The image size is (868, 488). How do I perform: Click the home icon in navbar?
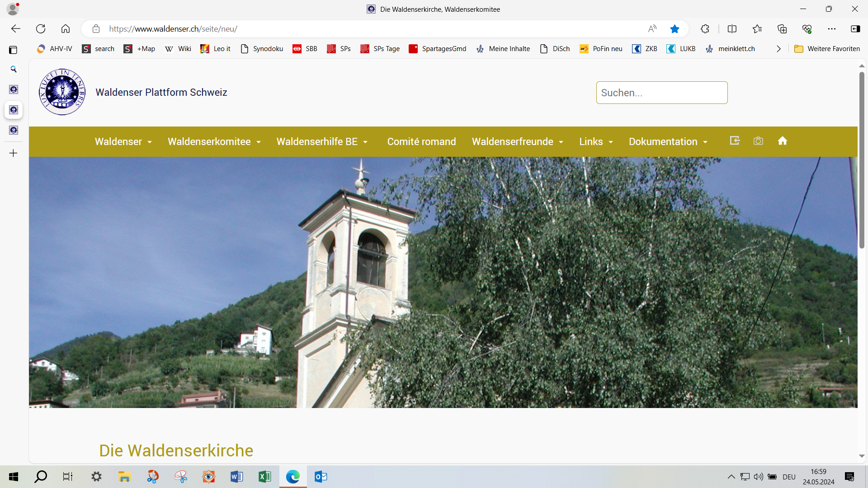tap(783, 141)
